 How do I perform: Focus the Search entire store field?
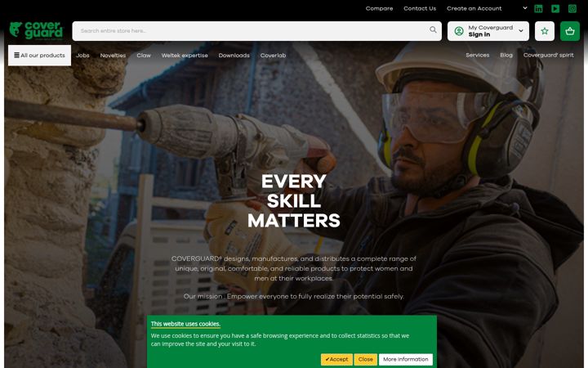257,31
